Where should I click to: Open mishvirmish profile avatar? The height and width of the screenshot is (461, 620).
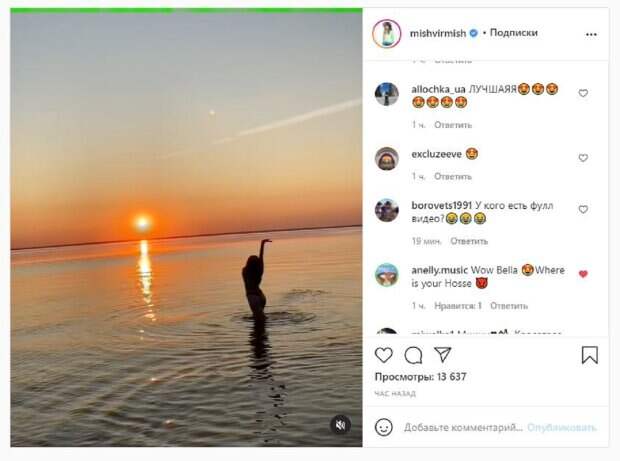click(x=386, y=33)
